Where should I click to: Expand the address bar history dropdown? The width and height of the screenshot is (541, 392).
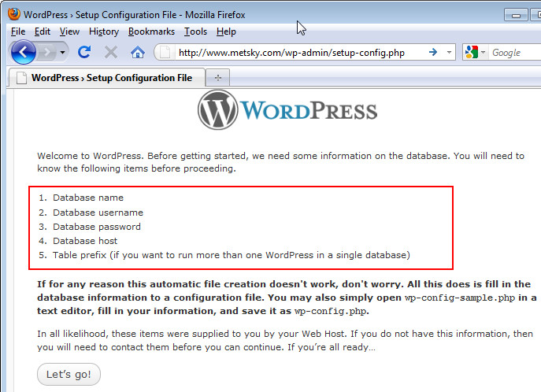coord(449,53)
